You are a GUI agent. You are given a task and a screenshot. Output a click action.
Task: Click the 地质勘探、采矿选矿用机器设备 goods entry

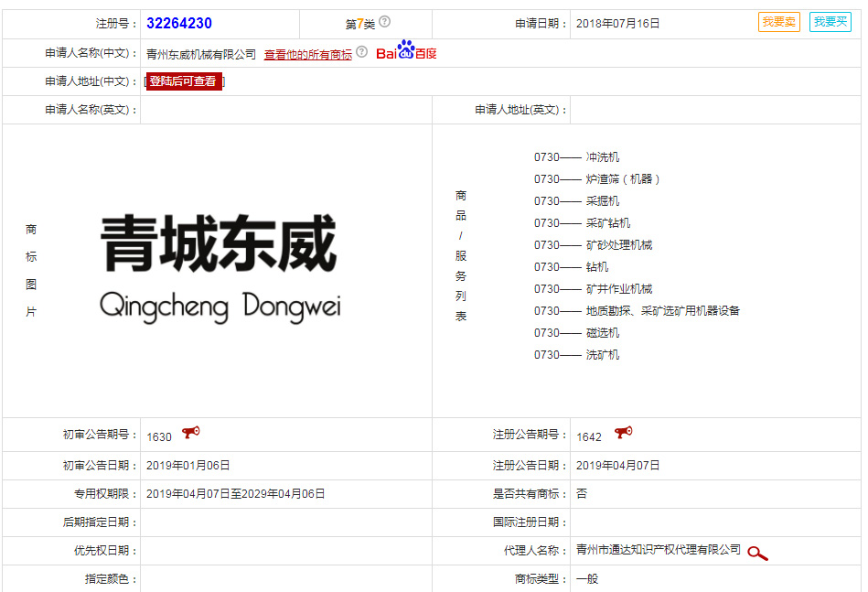click(x=662, y=311)
